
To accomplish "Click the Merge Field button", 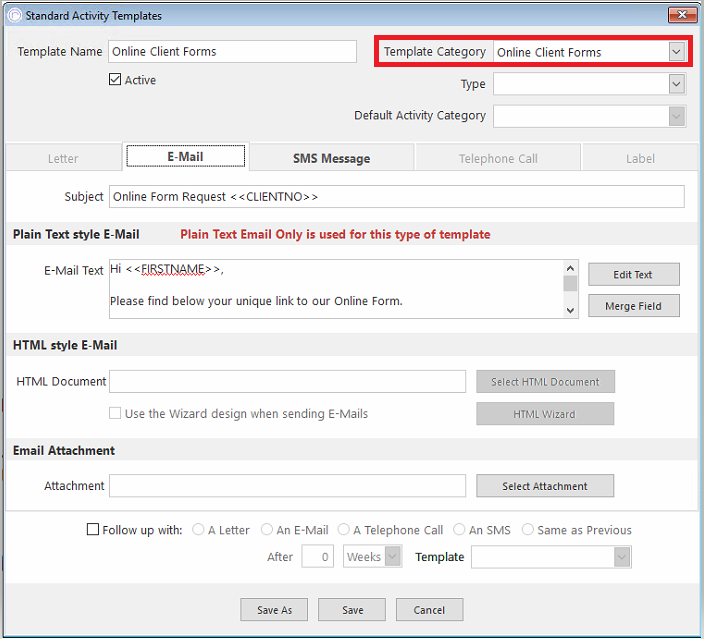I will coord(634,306).
